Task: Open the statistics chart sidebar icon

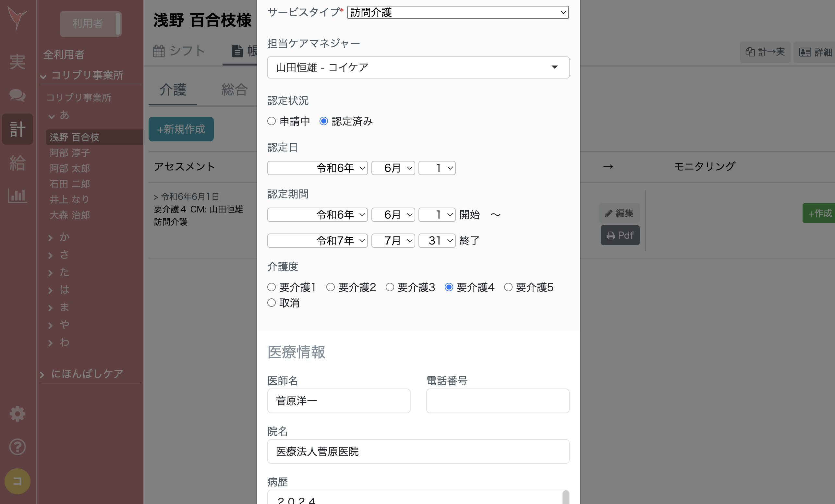Action: click(x=17, y=196)
